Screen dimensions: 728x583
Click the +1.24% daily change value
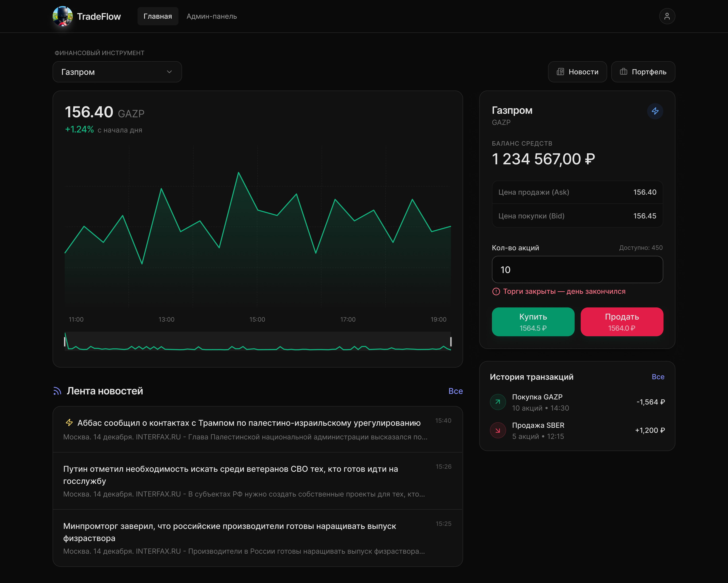coord(79,129)
